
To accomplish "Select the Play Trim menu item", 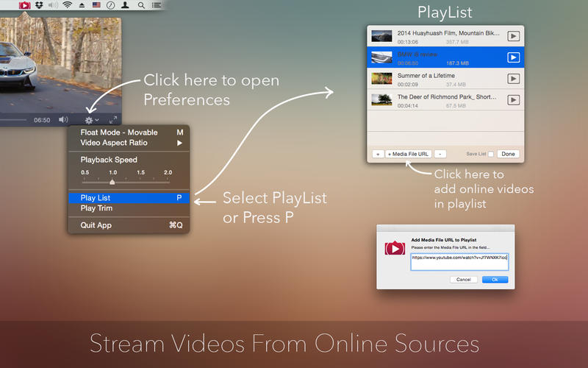I will [129, 208].
